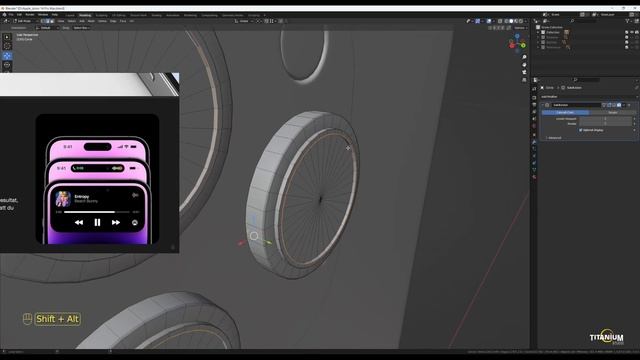
Task: Open the Material properties tab
Action: coord(534,176)
